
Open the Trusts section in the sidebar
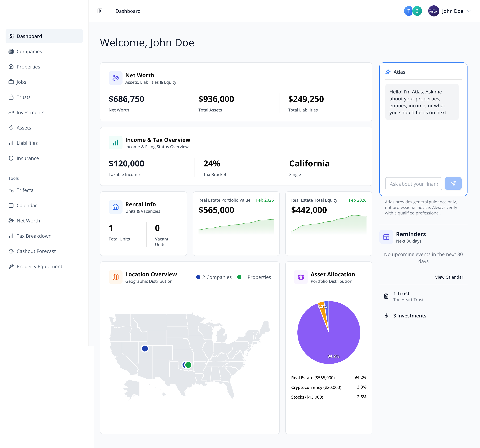23,97
